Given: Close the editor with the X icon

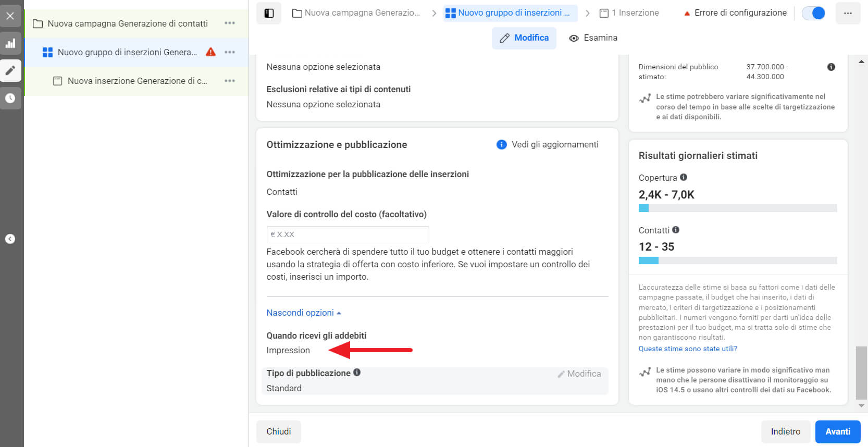Looking at the screenshot, I should pyautogui.click(x=10, y=16).
